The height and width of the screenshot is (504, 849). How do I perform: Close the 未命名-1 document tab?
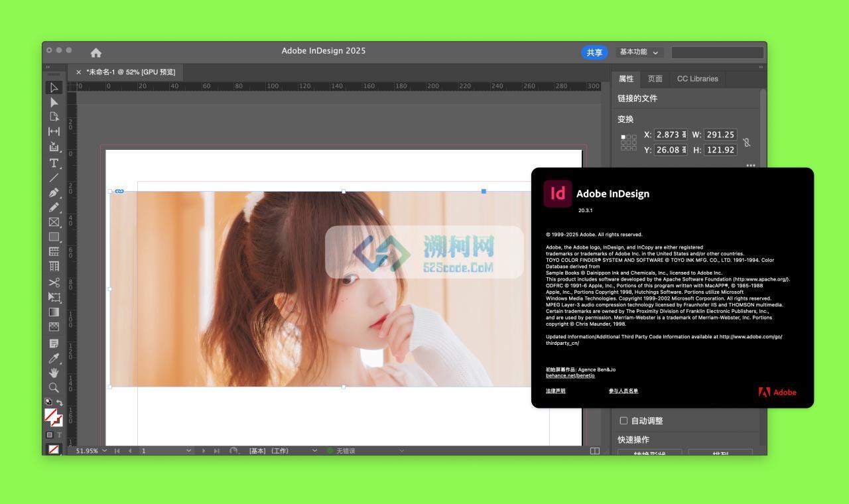click(78, 72)
